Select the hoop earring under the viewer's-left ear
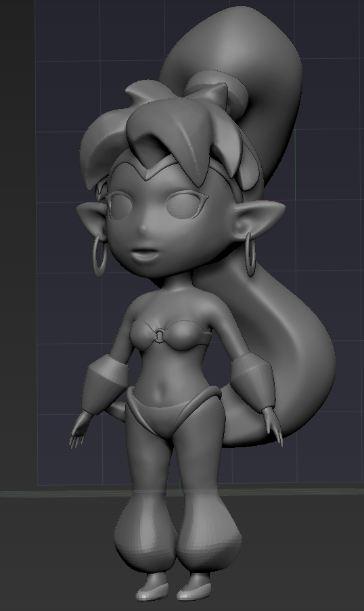The image size is (364, 611). point(99,255)
